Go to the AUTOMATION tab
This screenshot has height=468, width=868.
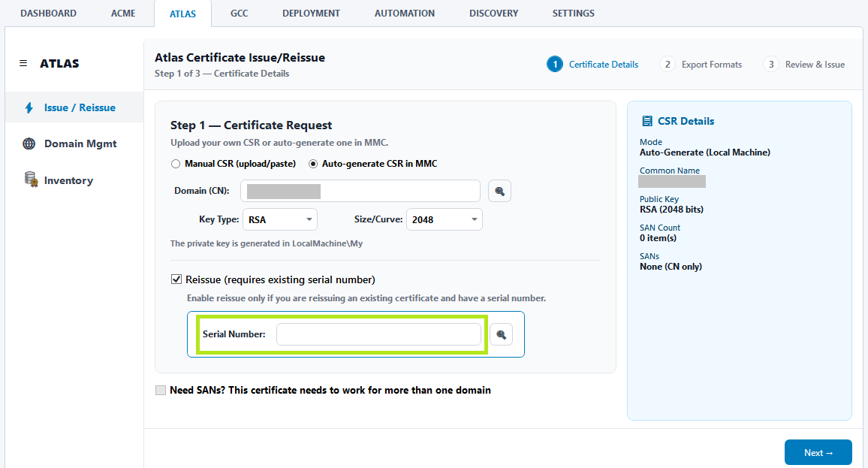(x=405, y=14)
